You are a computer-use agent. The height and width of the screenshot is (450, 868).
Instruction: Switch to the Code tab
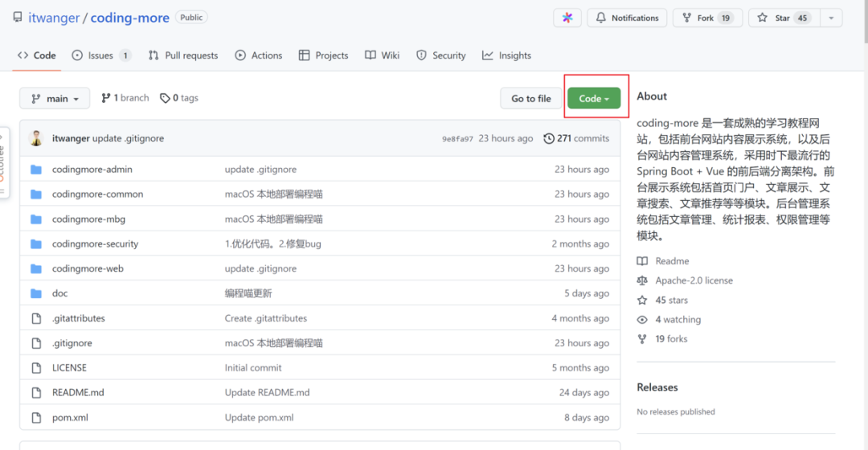37,55
